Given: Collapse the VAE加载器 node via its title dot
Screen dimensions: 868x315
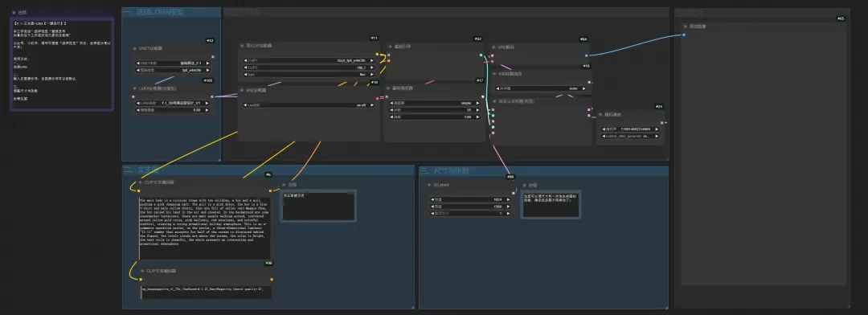Looking at the screenshot, I should [x=243, y=90].
